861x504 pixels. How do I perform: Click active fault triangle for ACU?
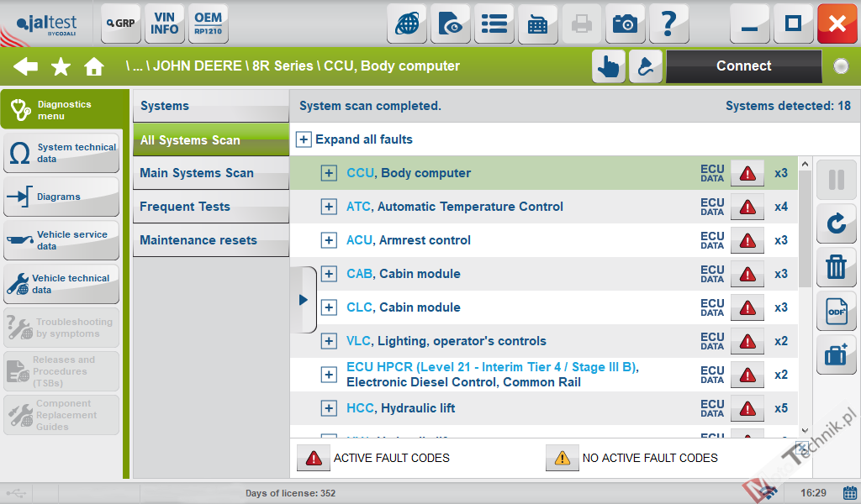pyautogui.click(x=747, y=240)
